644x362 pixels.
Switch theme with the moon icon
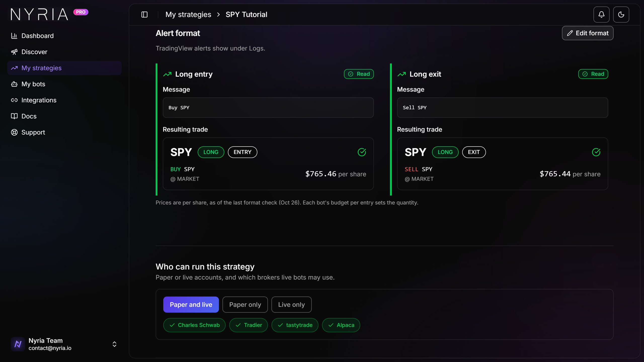pos(621,15)
